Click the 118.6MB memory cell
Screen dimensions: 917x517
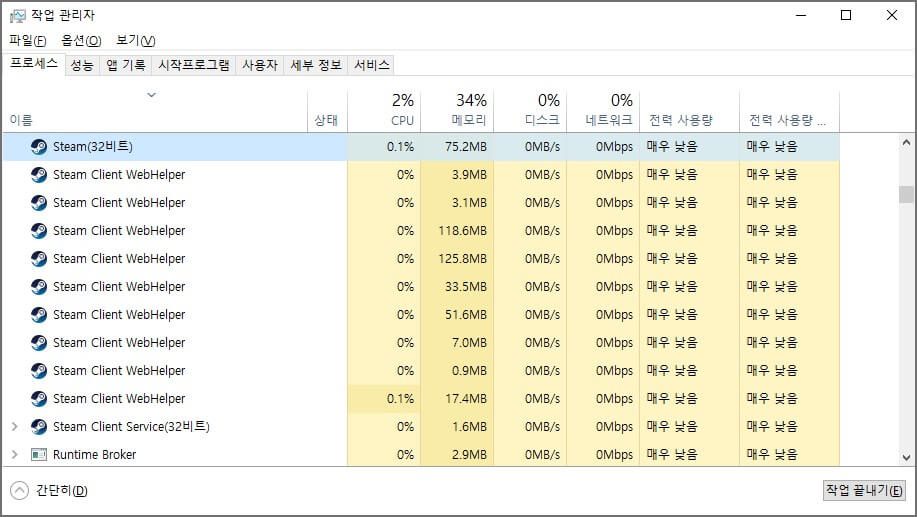tap(457, 231)
